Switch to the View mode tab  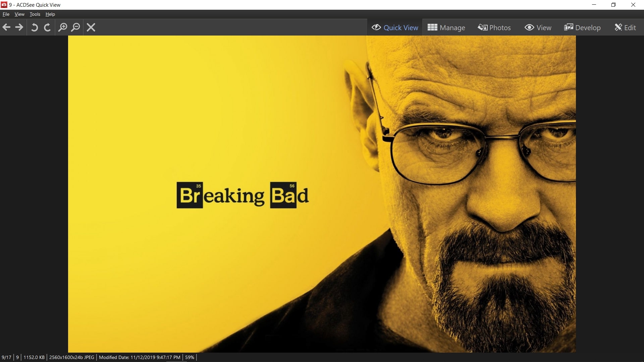(x=538, y=27)
